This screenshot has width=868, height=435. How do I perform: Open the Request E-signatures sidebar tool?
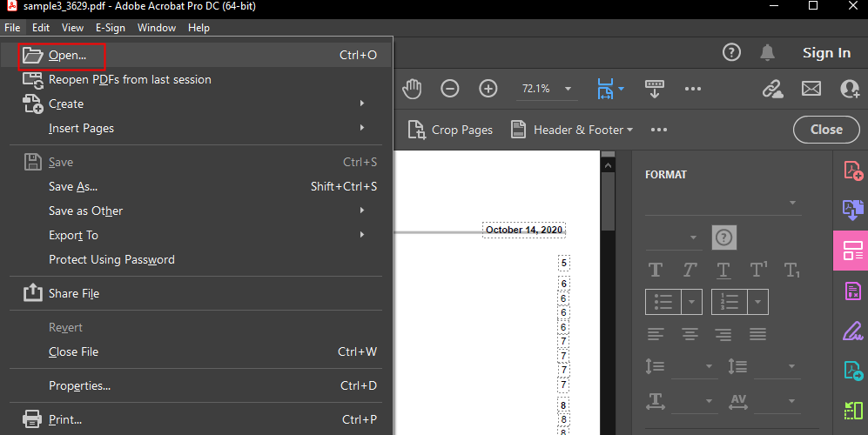point(852,291)
